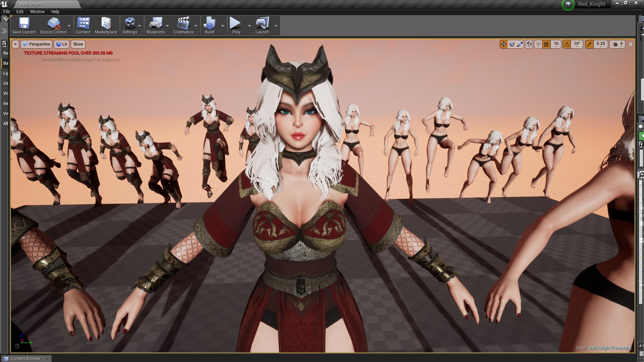
Task: Expand Settings dropdown arrow
Action: (140, 26)
